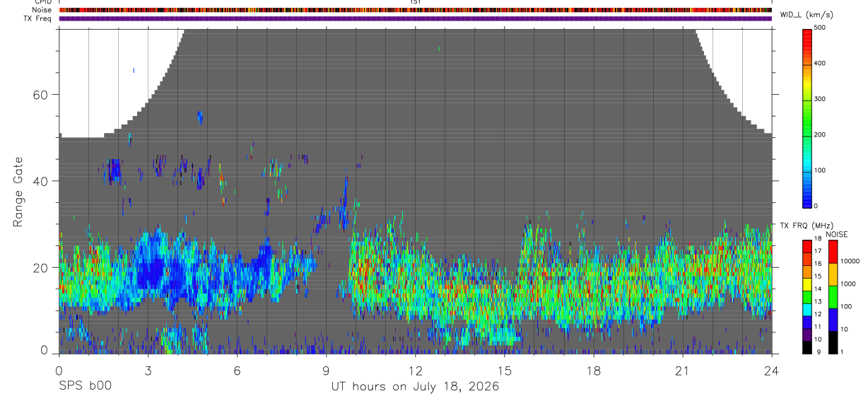Click the UT hours on July 18, 2026 label
The image size is (868, 401).
(416, 387)
